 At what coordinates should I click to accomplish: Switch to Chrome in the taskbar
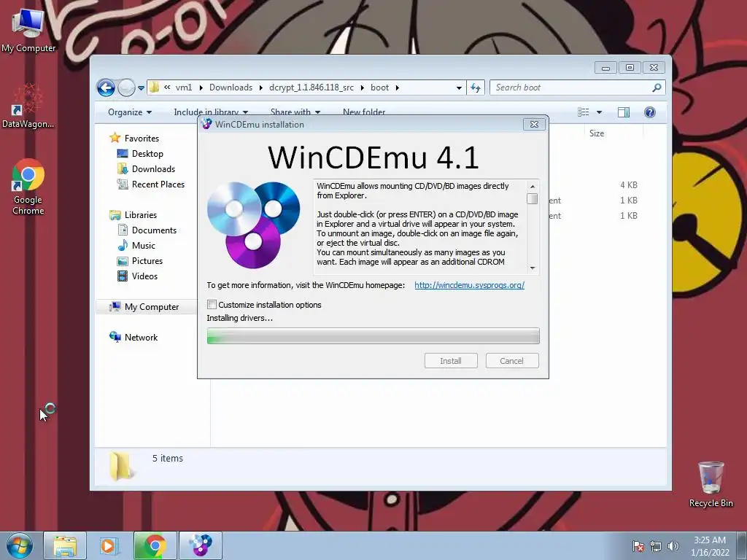(x=155, y=545)
